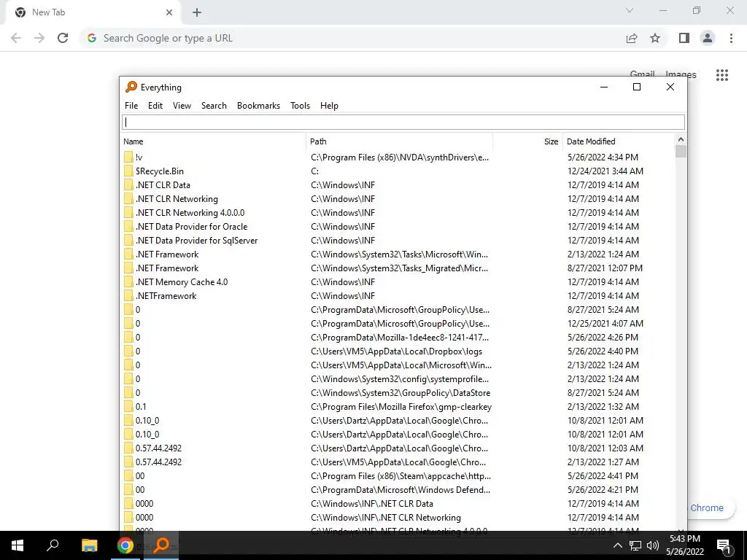Select the .NET CLR Data folder icon

(128, 184)
